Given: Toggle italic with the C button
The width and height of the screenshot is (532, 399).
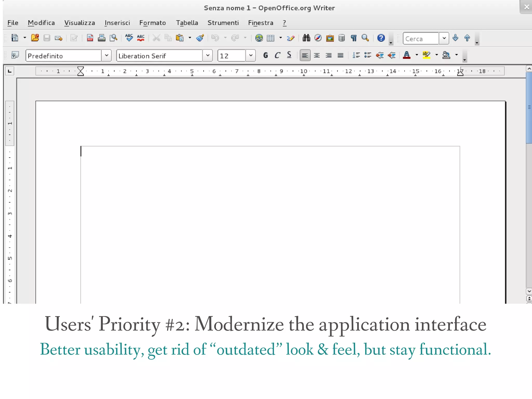Looking at the screenshot, I should click(x=277, y=55).
